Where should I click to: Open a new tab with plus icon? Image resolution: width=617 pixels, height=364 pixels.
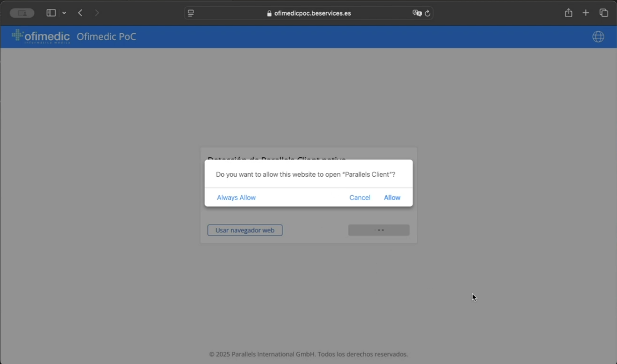click(585, 13)
